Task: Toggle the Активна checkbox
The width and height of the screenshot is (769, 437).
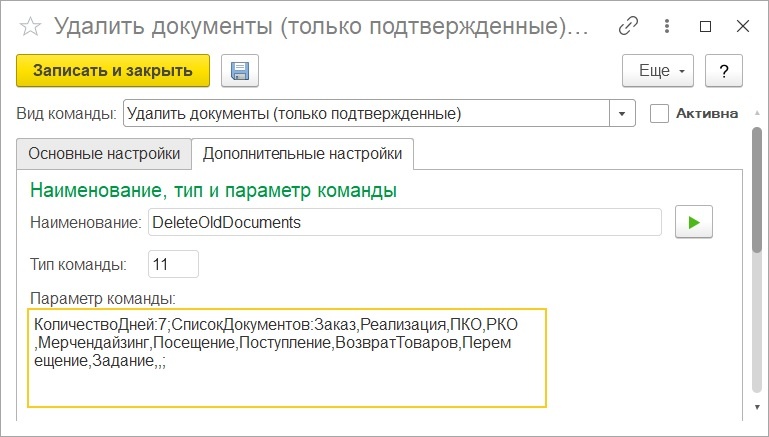Action: coord(659,113)
